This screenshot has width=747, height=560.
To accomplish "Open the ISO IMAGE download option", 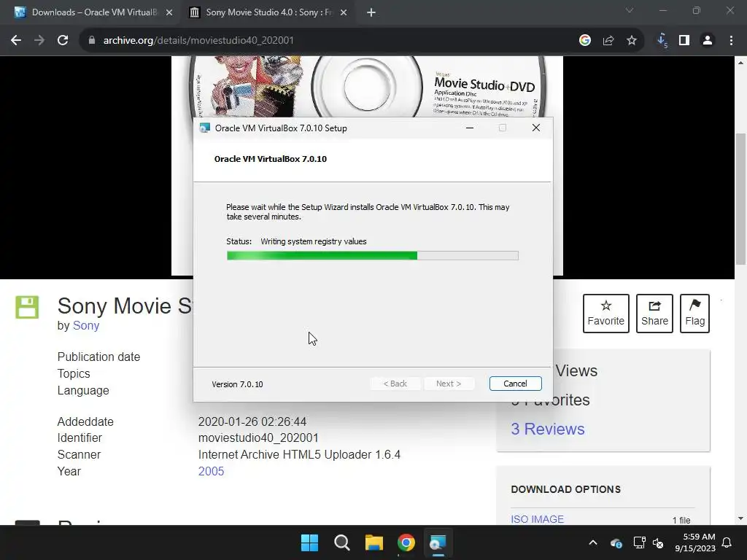I will [x=538, y=519].
